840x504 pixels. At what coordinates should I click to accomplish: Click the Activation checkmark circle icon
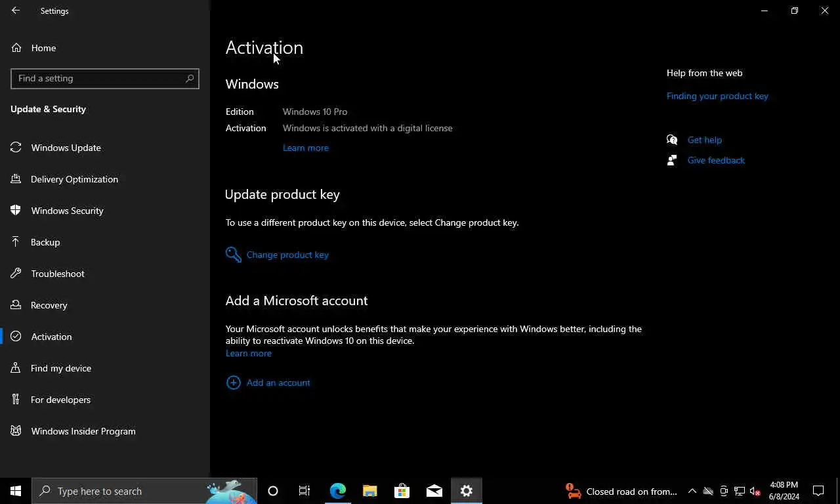click(16, 337)
